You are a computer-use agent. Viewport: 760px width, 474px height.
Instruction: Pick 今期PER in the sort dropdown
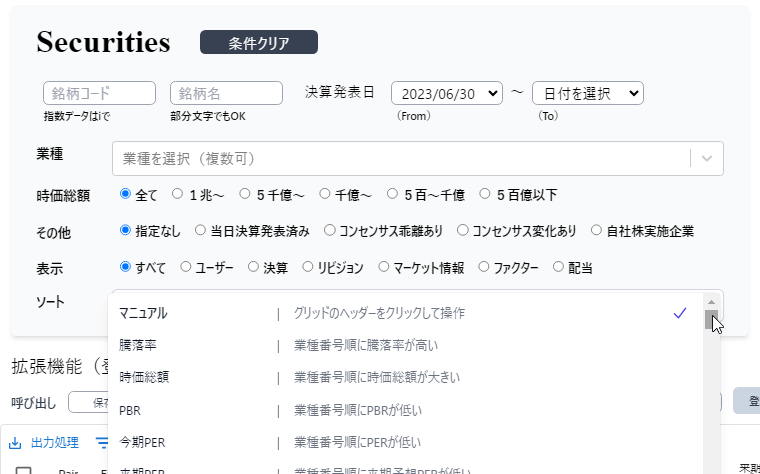141,442
